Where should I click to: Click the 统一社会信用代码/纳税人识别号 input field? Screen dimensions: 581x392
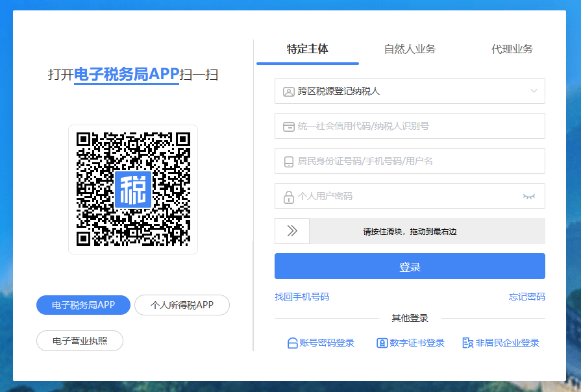[x=415, y=127]
